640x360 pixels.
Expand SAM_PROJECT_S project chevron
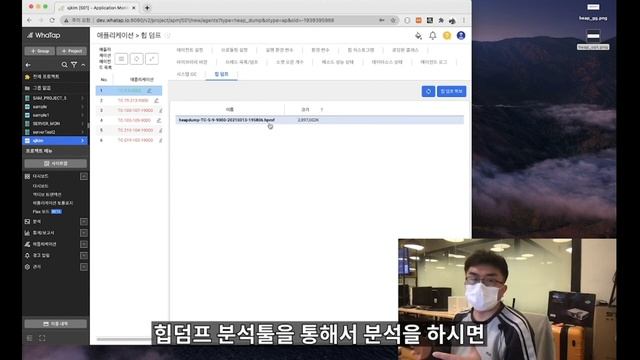(x=83, y=98)
